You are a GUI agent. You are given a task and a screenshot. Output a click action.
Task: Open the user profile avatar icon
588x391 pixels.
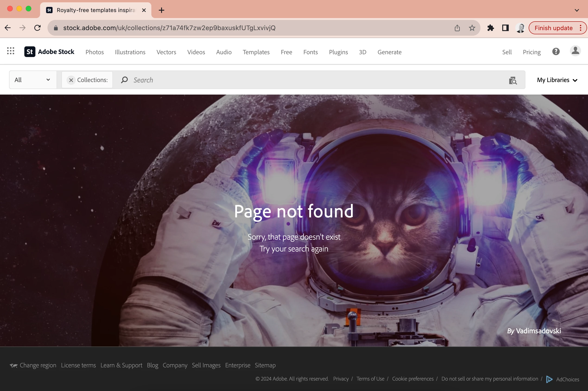tap(575, 51)
